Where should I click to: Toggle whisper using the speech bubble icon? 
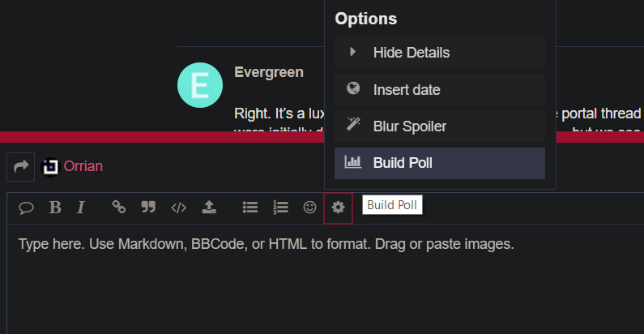click(26, 208)
